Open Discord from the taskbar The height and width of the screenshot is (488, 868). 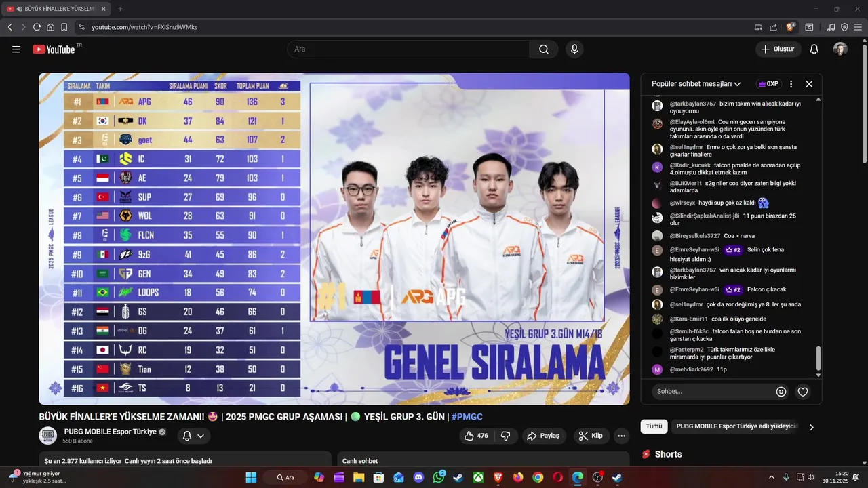click(x=418, y=477)
